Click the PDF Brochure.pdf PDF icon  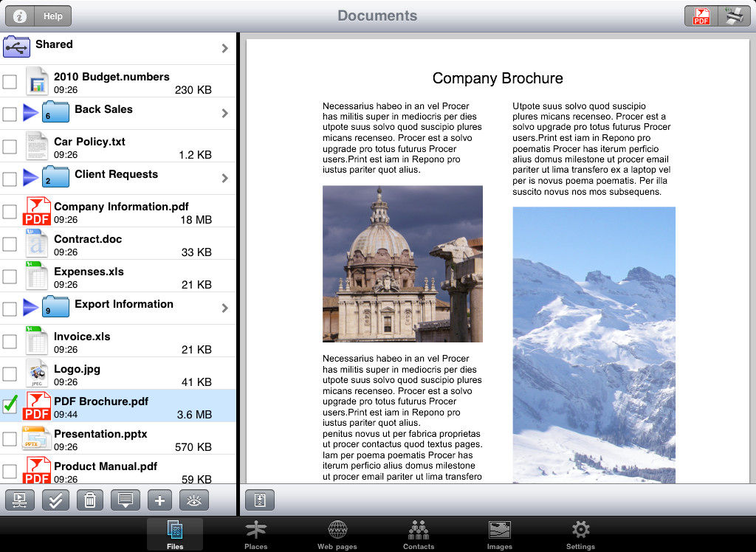pos(37,405)
